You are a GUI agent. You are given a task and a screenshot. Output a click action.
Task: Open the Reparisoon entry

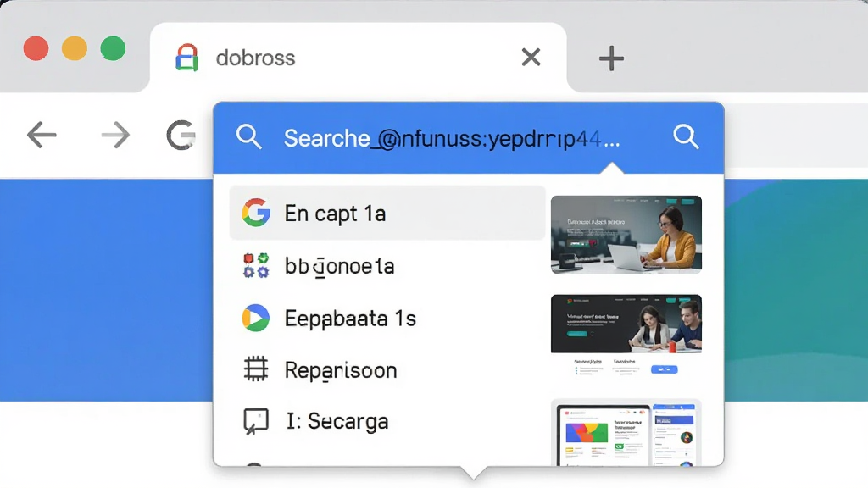(x=387, y=370)
